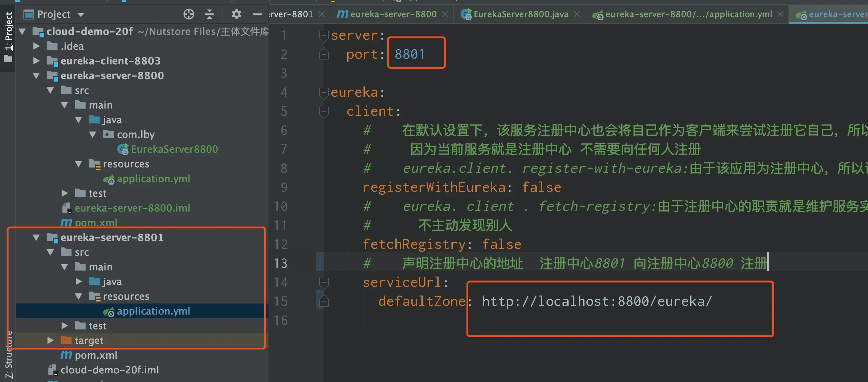Open EurekaServer8800 class file in tree
This screenshot has height=382, width=868.
174,149
